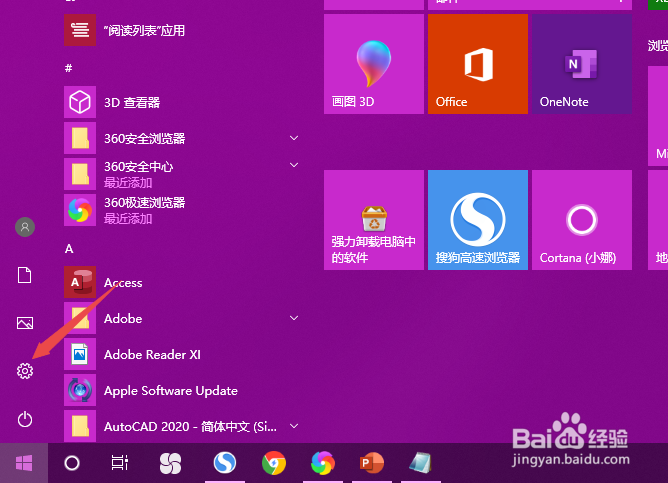Open Cortana circle in taskbar
This screenshot has width=668, height=483.
point(72,463)
